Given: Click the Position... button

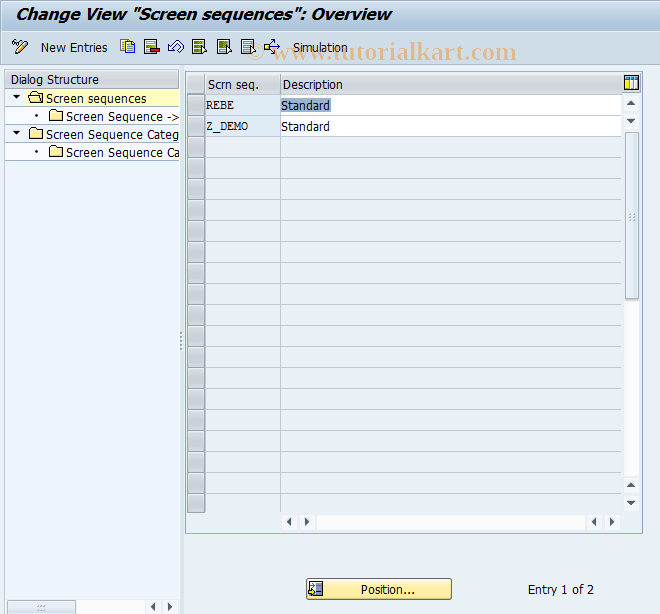Looking at the screenshot, I should tap(379, 589).
